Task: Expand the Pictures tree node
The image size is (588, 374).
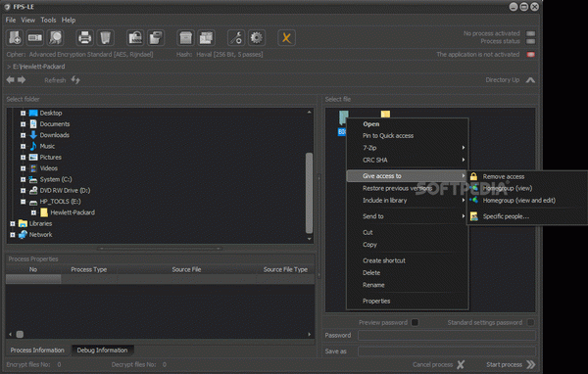Action: click(x=23, y=157)
